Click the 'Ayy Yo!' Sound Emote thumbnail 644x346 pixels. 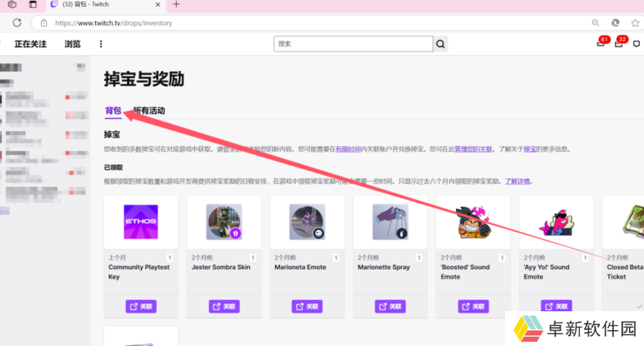pos(556,222)
